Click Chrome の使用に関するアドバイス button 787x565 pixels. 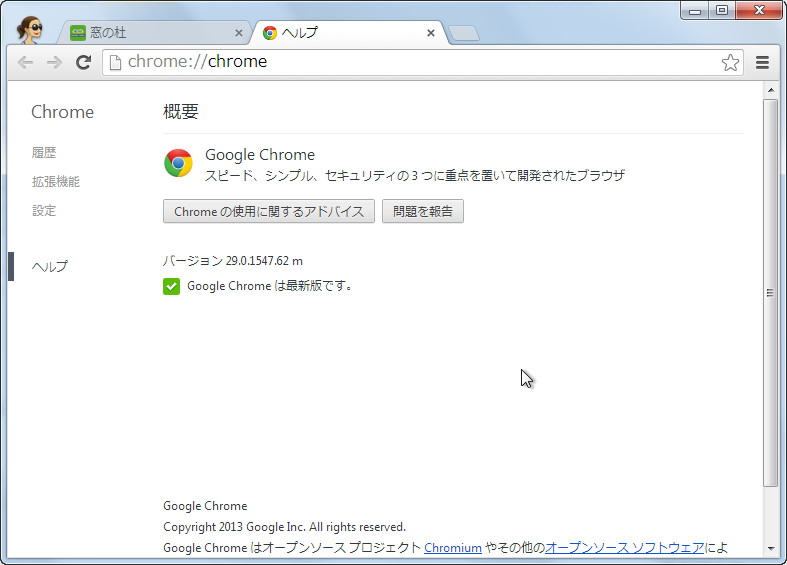269,211
